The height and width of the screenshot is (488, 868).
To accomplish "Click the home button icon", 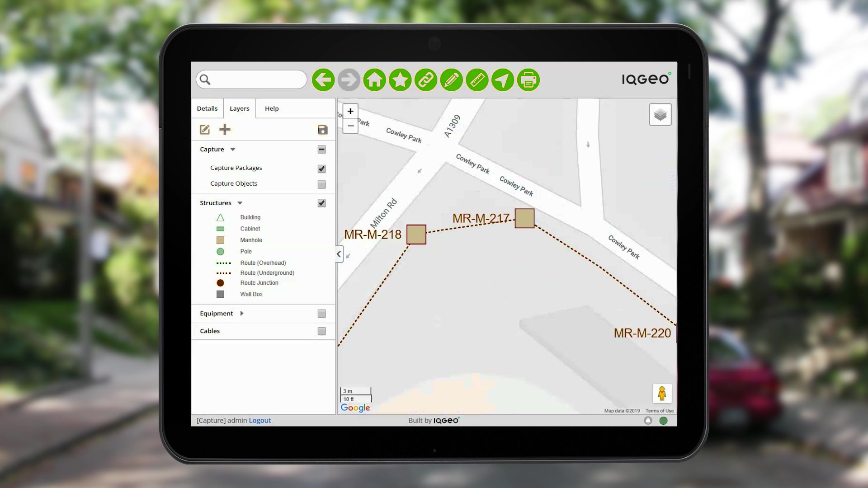I will pos(374,80).
